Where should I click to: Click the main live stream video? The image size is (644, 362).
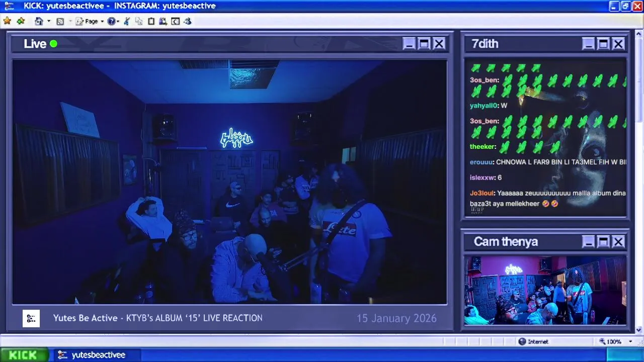click(229, 182)
